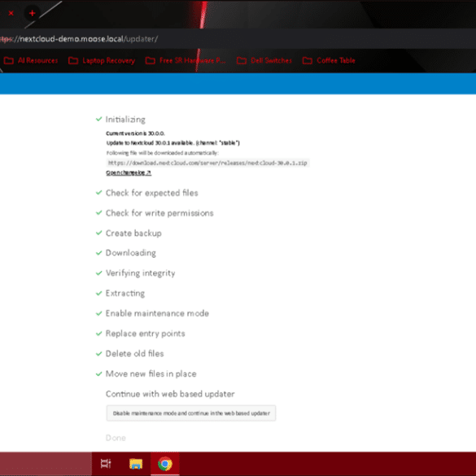This screenshot has width=476, height=476.
Task: Open the Free SR Hardware bookmark folder
Action: tap(186, 60)
